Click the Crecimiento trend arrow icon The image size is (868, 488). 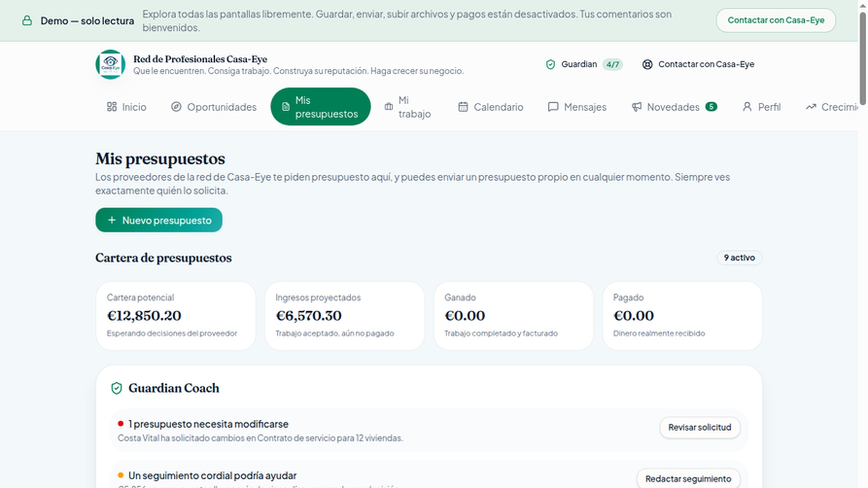(811, 107)
